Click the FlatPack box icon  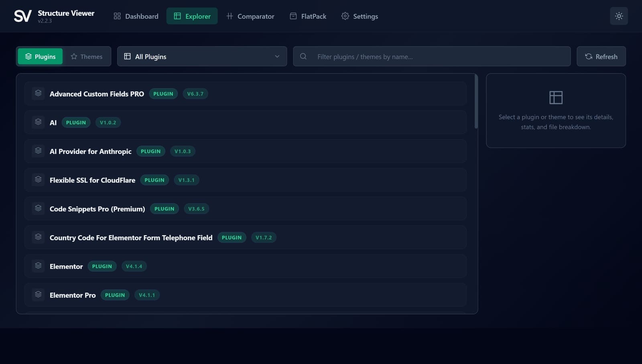pyautogui.click(x=293, y=16)
